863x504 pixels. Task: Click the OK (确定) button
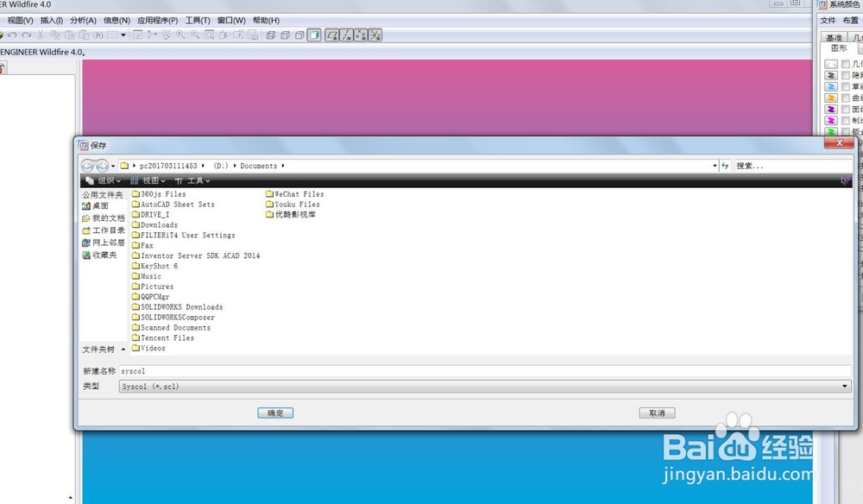pos(275,413)
